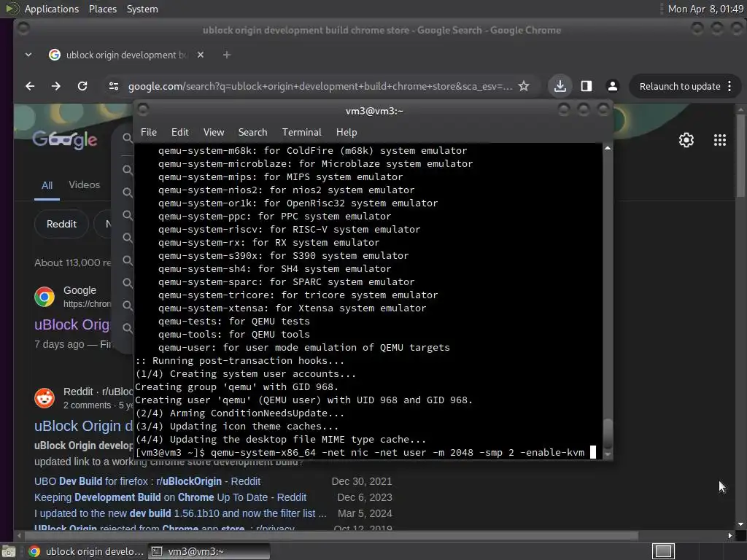This screenshot has height=560, width=747.
Task: Apply the Reddit filter chip
Action: (x=61, y=225)
